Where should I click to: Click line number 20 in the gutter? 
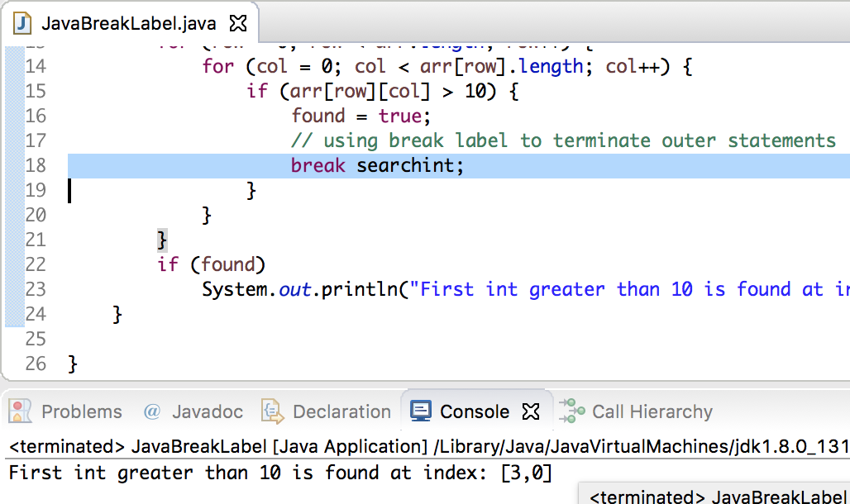(36, 215)
